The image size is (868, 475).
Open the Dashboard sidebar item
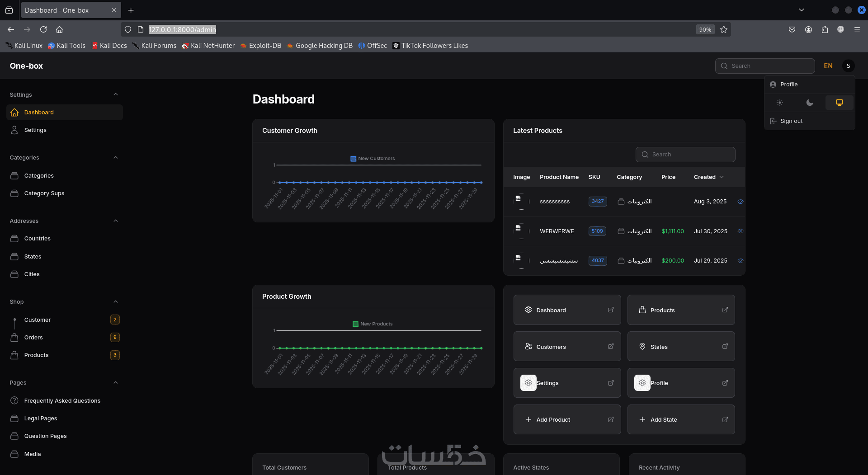point(65,113)
